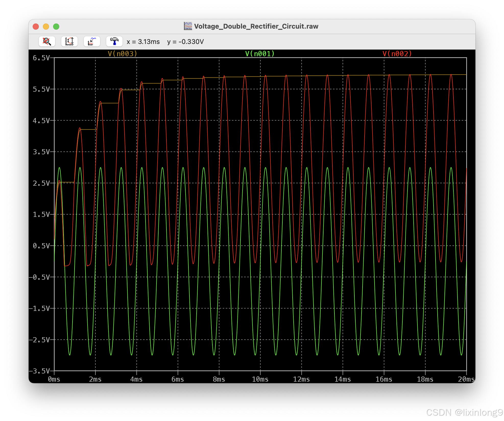Click the CSDN @lixinlong9 watermark text
The height and width of the screenshot is (421, 504).
tap(464, 412)
